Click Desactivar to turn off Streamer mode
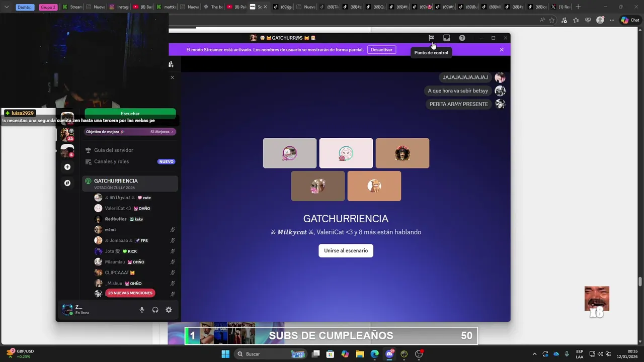Image resolution: width=644 pixels, height=362 pixels. coord(381,50)
